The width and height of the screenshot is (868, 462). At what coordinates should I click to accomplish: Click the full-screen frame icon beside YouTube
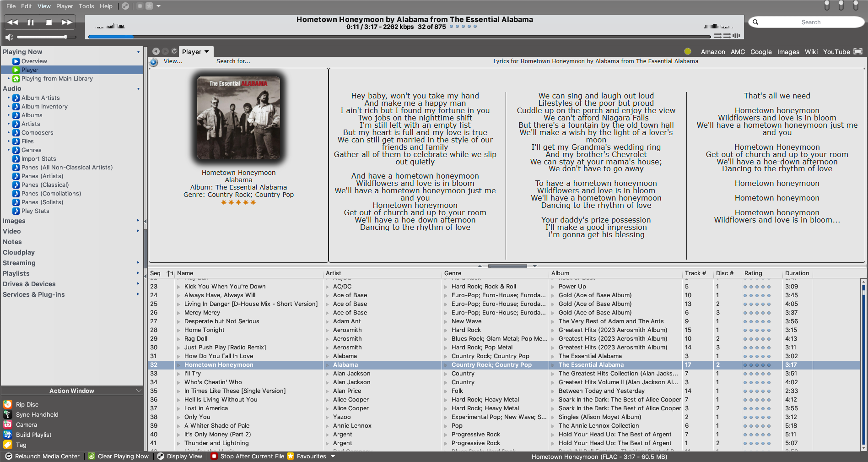pyautogui.click(x=858, y=52)
